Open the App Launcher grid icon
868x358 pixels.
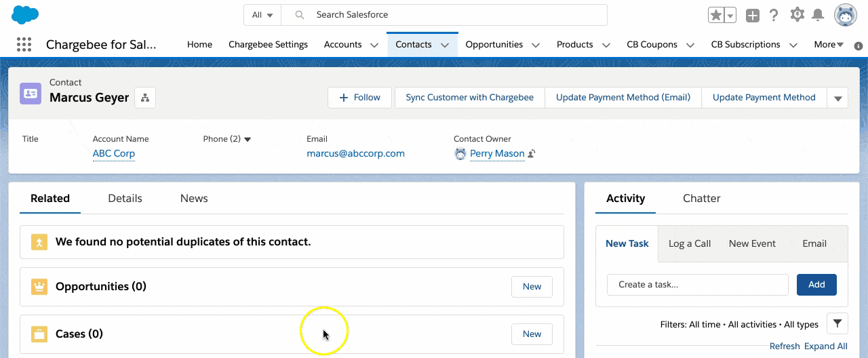(x=24, y=45)
